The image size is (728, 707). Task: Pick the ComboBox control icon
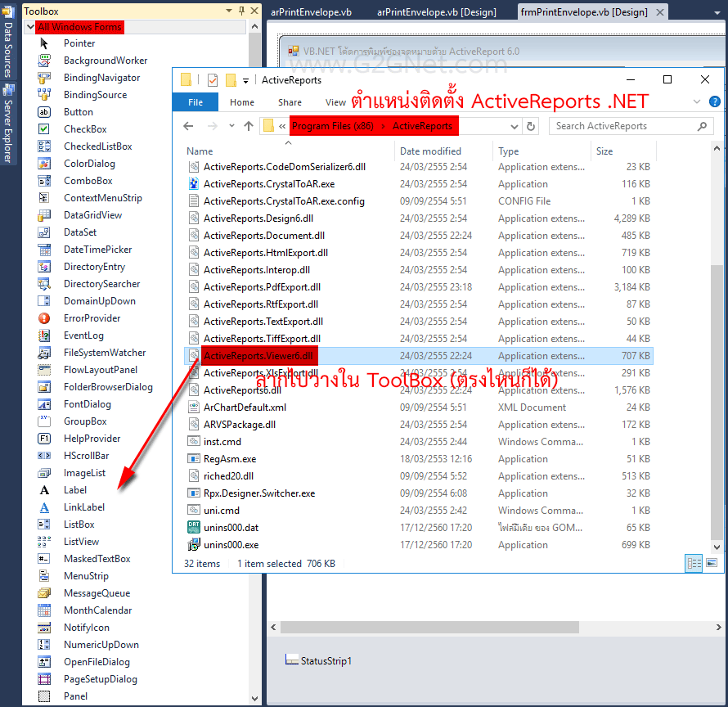pyautogui.click(x=44, y=181)
